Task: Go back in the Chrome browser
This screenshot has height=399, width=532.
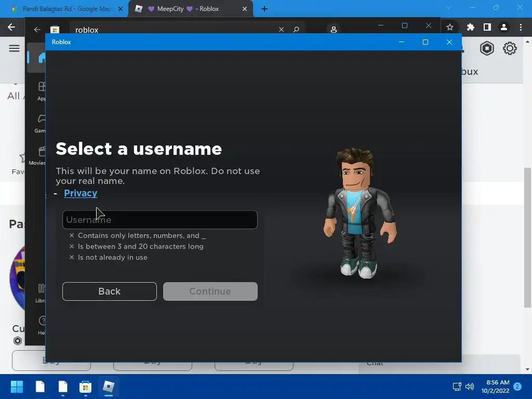Action: (x=11, y=27)
